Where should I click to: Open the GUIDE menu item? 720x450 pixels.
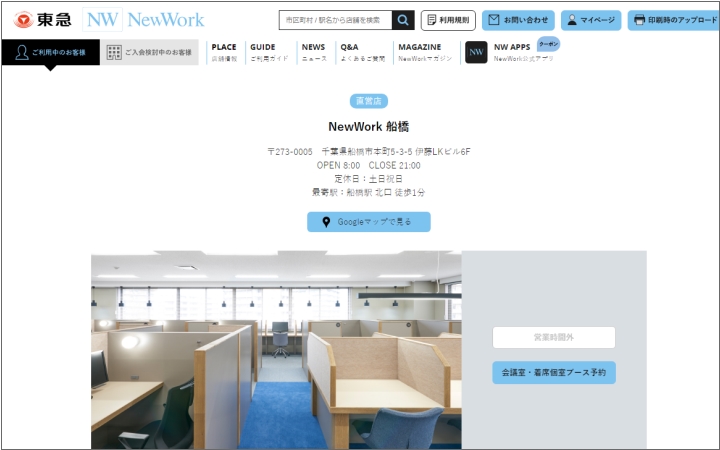[x=269, y=52]
